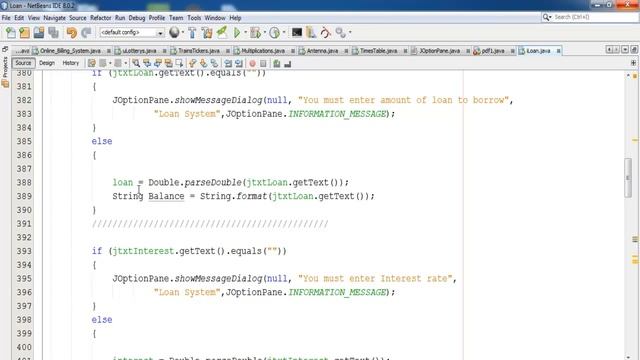Open the Navigate menu
The height and width of the screenshot is (360, 640).
[x=54, y=18]
